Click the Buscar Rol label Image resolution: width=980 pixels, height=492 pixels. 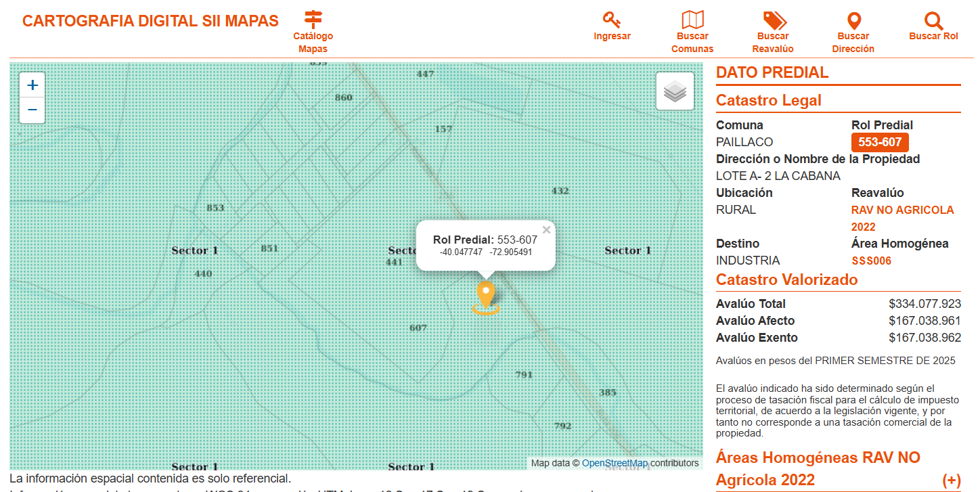click(933, 37)
